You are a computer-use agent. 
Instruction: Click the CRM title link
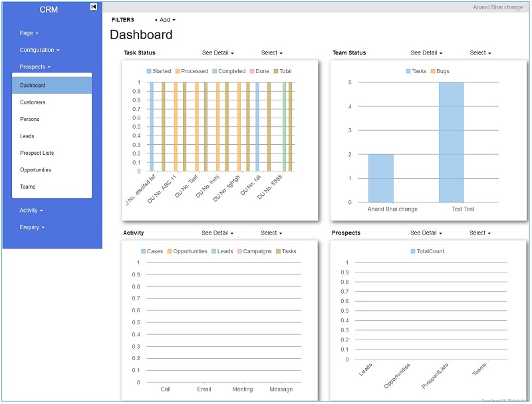(x=48, y=10)
